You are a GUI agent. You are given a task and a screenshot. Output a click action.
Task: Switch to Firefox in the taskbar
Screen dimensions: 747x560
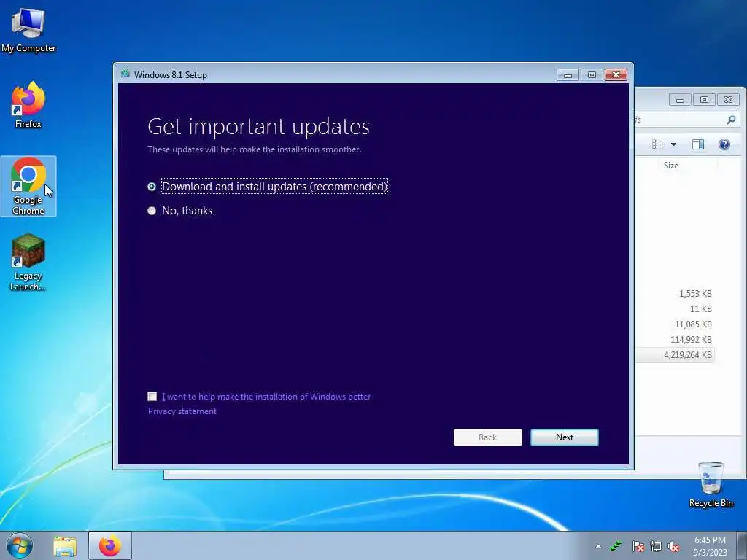coord(110,545)
